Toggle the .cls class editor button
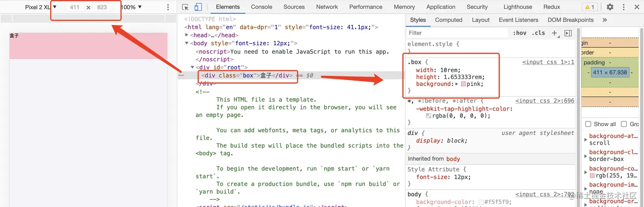 (x=538, y=33)
